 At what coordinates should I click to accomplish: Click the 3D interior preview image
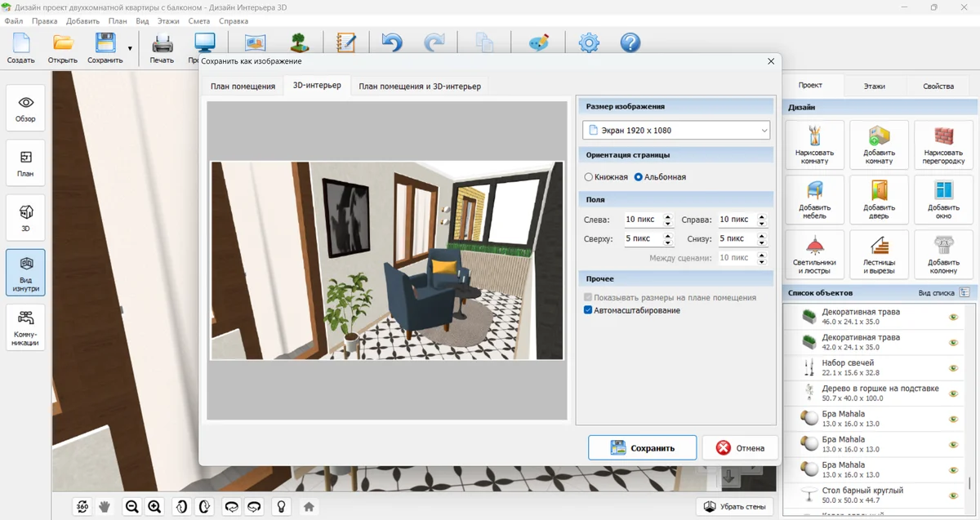tap(387, 260)
